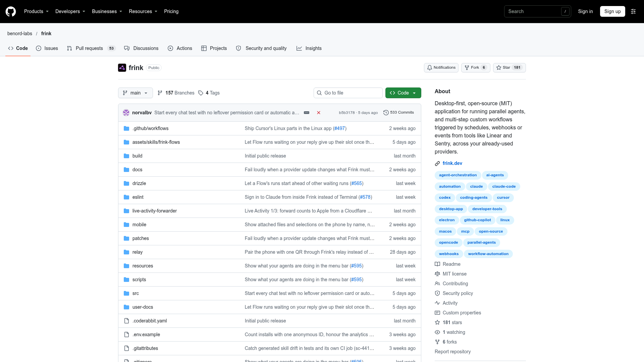644x362 pixels.
Task: Expand the commit message ellipsis button
Action: [x=307, y=113]
